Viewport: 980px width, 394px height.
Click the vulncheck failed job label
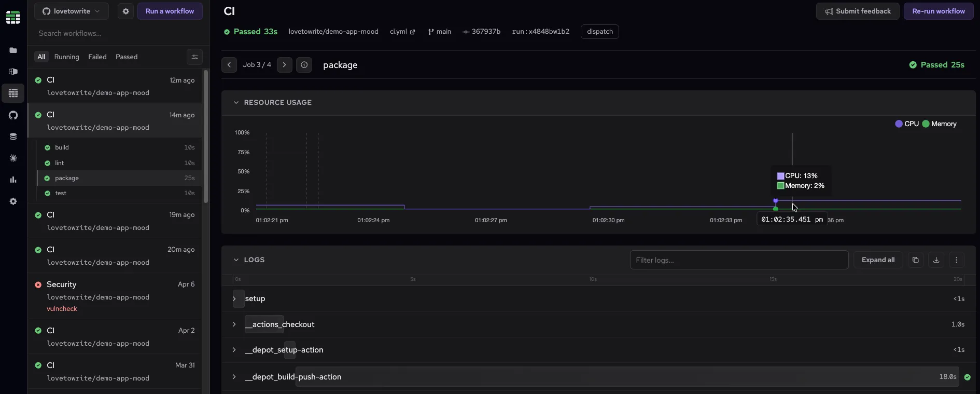[62, 309]
